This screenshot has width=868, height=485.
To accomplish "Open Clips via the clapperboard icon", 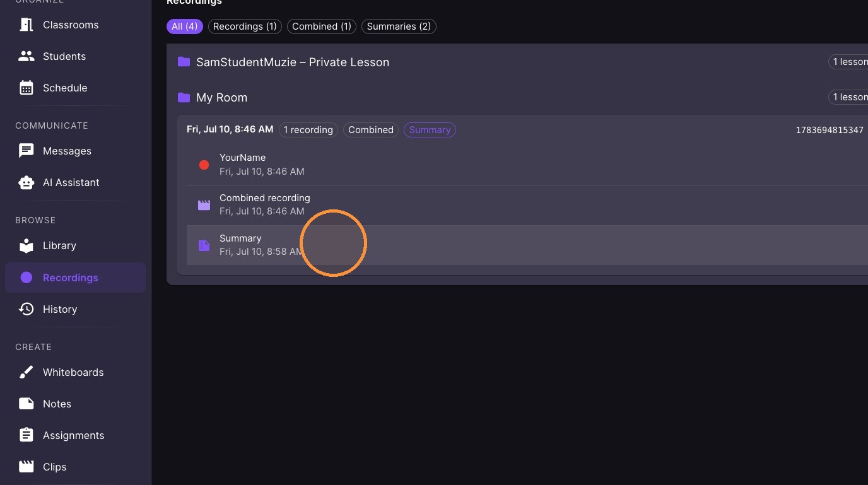I will point(26,467).
